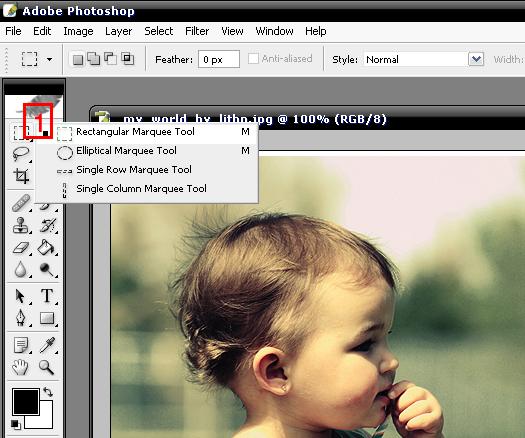Select the Eraser tool
This screenshot has width=525, height=438.
[x=21, y=248]
